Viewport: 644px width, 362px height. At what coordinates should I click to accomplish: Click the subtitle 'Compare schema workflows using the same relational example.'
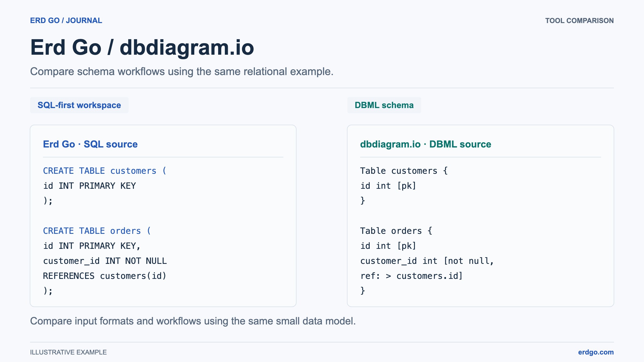(x=182, y=72)
